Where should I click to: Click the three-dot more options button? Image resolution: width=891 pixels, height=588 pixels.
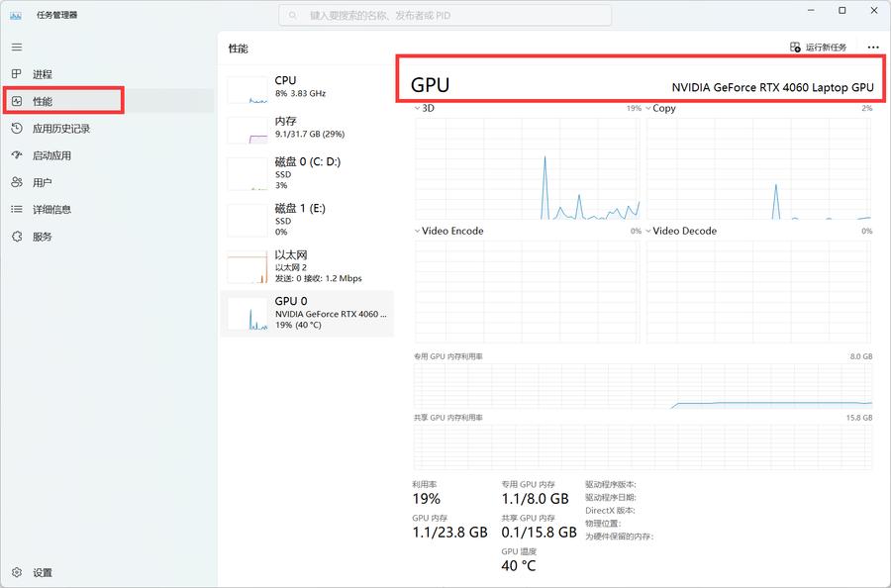click(x=872, y=48)
